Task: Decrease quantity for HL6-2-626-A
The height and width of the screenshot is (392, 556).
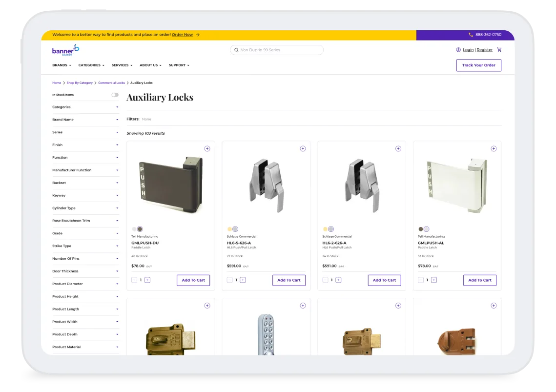Action: point(325,280)
